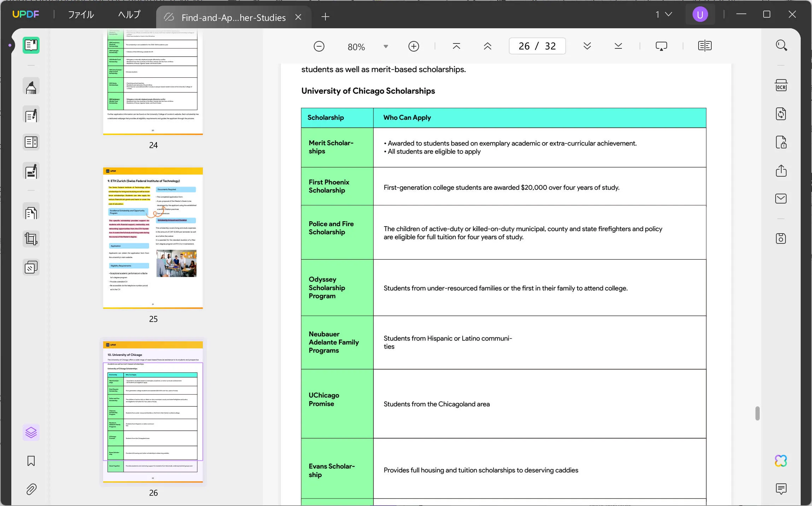Jump to the last page
The width and height of the screenshot is (812, 506).
(618, 46)
